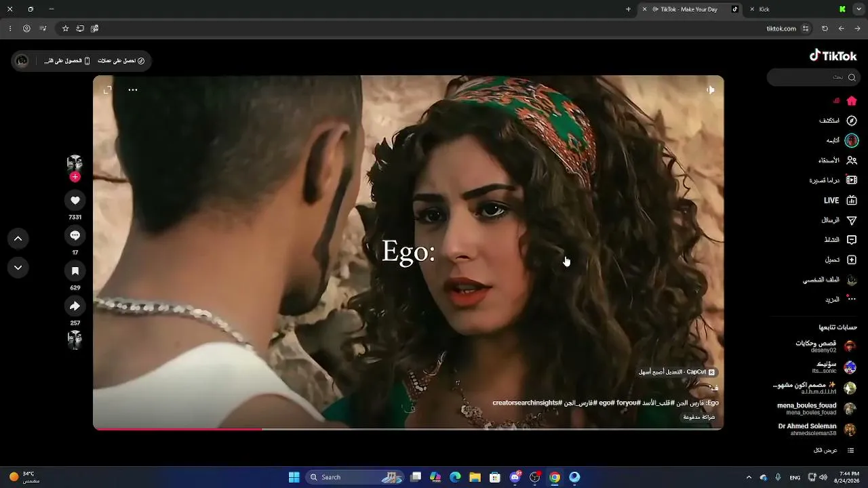The image size is (868, 488).
Task: Open the profile avatar icon in sidebar
Action: (x=852, y=280)
